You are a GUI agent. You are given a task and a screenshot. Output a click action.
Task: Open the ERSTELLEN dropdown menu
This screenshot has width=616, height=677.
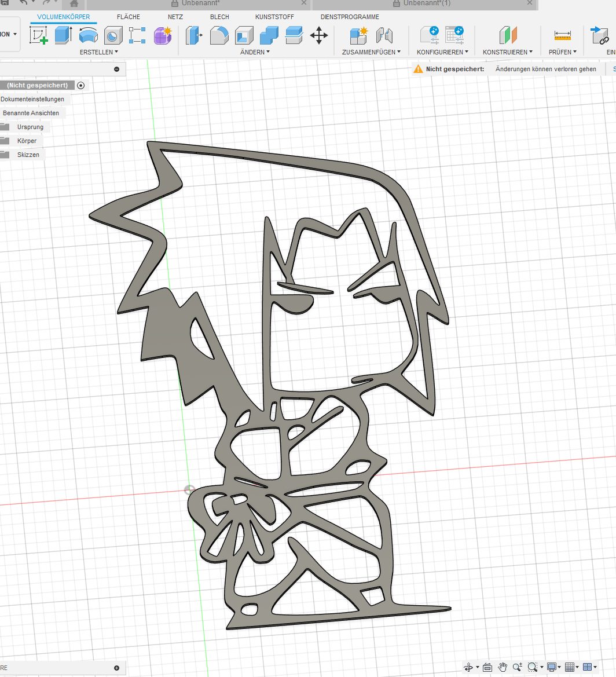99,52
